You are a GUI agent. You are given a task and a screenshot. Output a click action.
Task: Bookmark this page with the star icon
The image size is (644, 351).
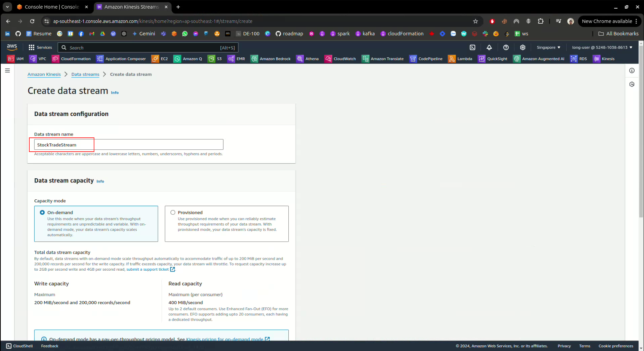[x=475, y=21]
